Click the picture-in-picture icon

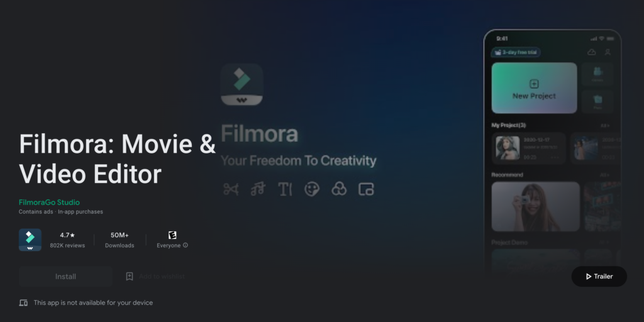tap(366, 189)
